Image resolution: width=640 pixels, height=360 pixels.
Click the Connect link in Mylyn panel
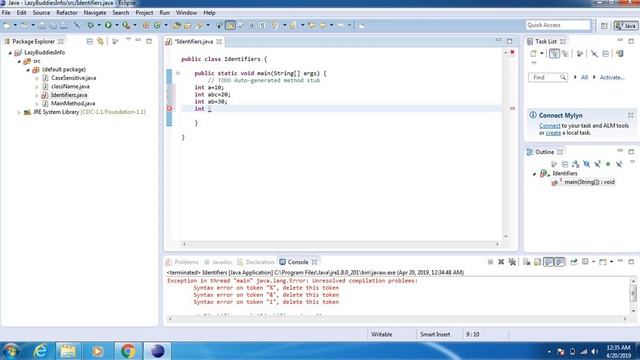(x=549, y=126)
